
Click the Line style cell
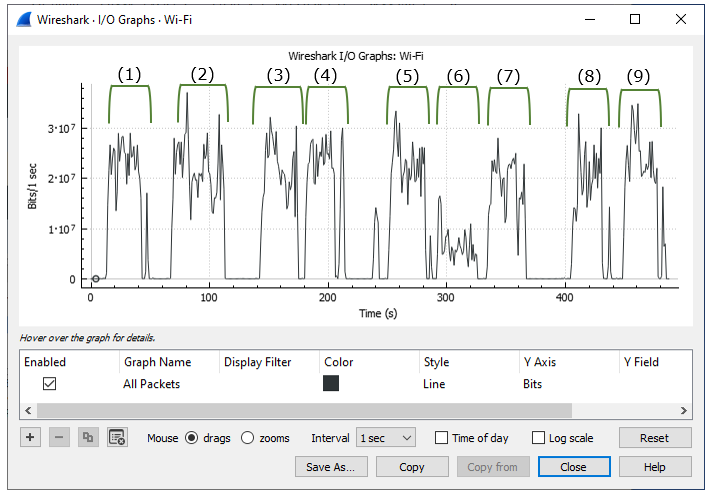(434, 384)
